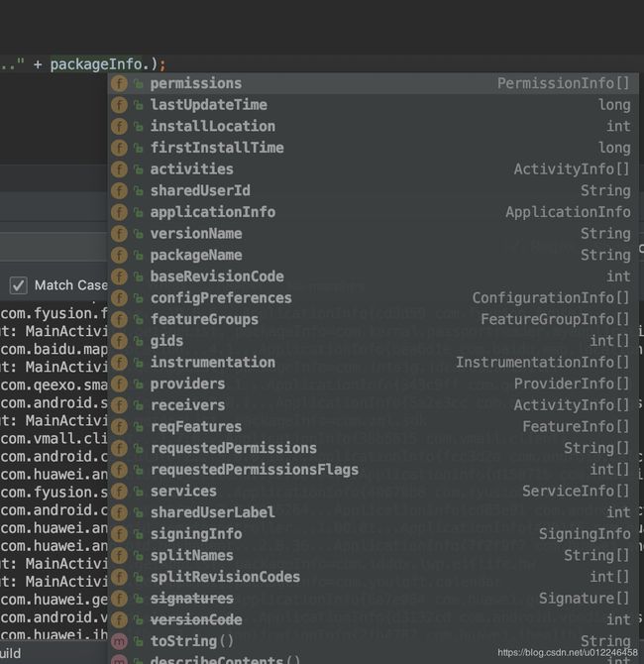Click the com.vmall.cli log line
644x664 pixels.
54,439
